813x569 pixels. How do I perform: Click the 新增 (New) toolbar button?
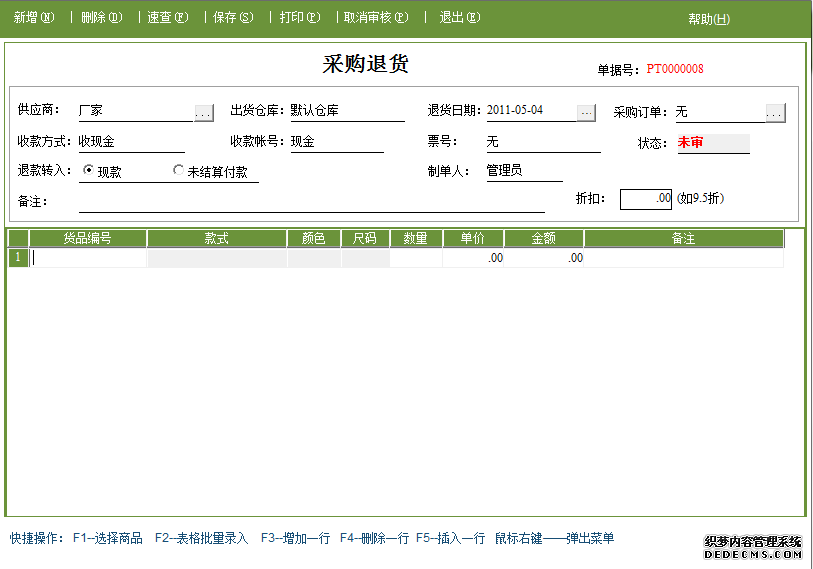33,17
